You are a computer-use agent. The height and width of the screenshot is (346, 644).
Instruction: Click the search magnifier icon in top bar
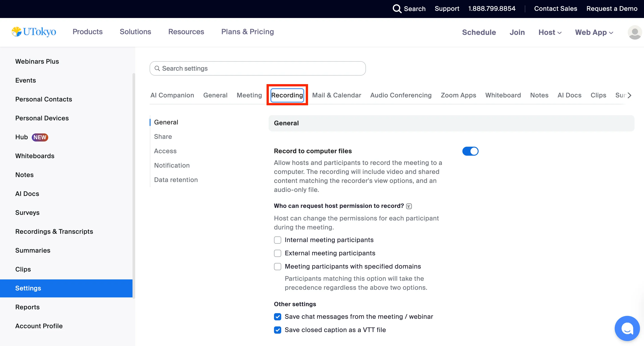(397, 9)
